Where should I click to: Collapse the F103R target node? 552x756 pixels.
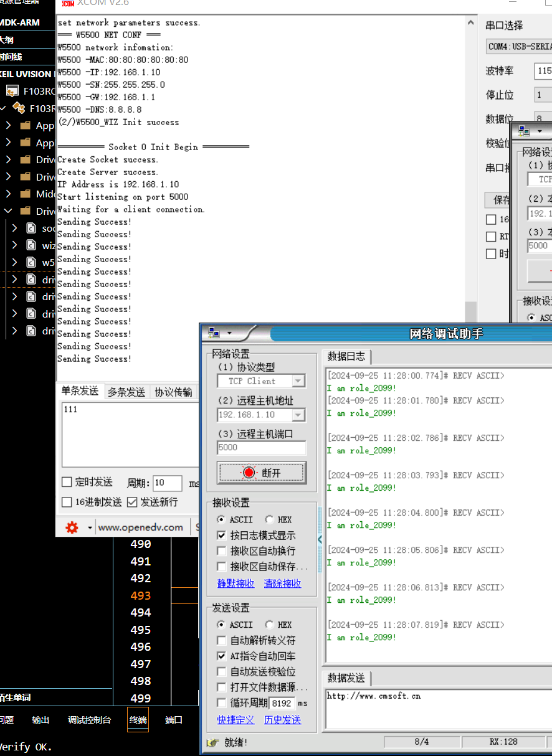[4, 108]
